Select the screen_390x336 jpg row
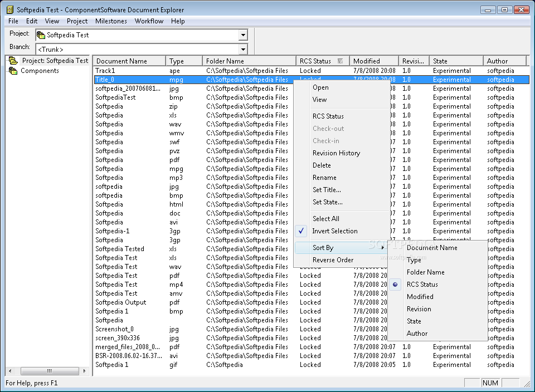Image resolution: width=535 pixels, height=392 pixels. (x=311, y=338)
